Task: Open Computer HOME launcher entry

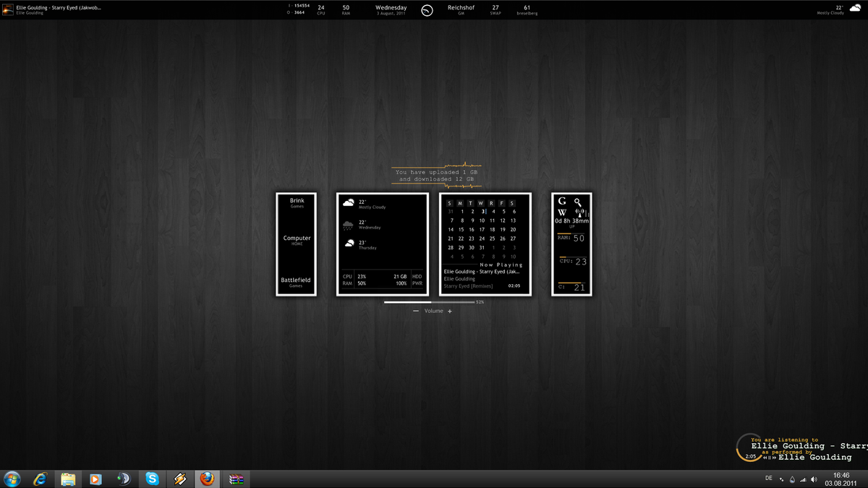Action: tap(297, 240)
